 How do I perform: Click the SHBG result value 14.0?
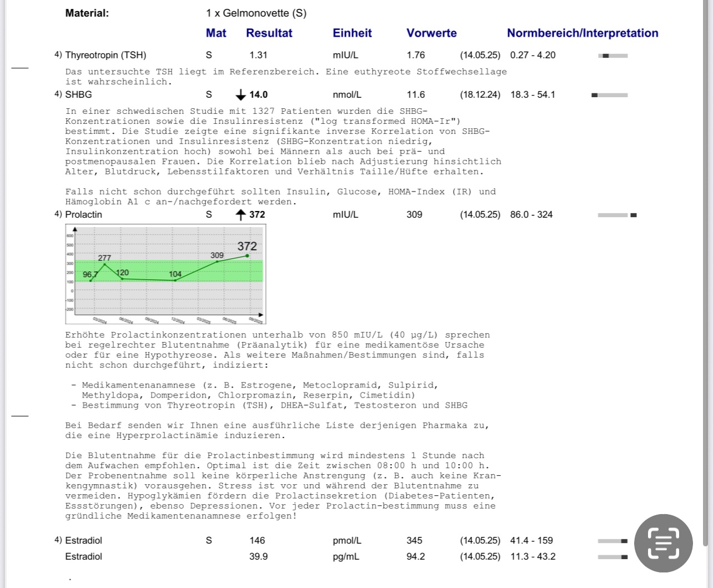[x=258, y=95]
